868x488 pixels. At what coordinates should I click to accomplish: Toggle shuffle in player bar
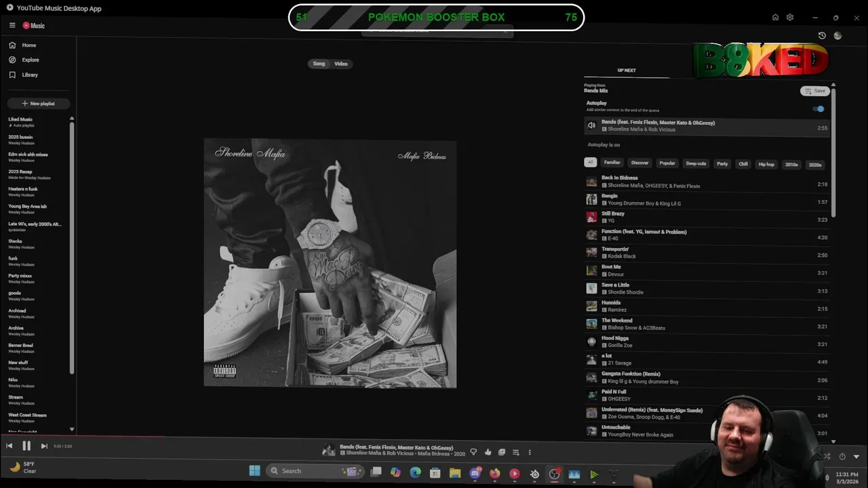click(827, 456)
